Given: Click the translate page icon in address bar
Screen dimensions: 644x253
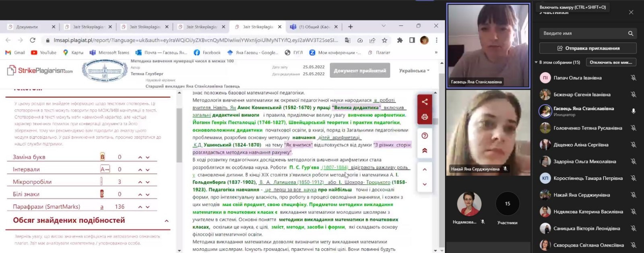Looking at the screenshot, I should point(348,40).
